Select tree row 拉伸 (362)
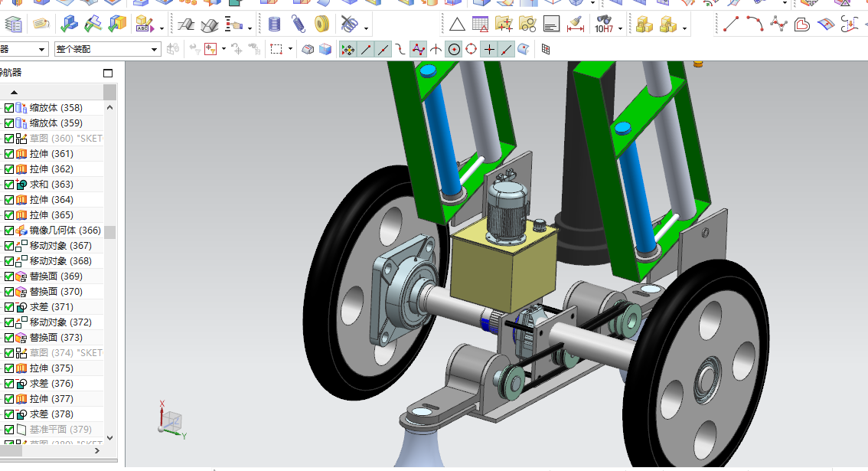The height and width of the screenshot is (471, 868). point(51,169)
